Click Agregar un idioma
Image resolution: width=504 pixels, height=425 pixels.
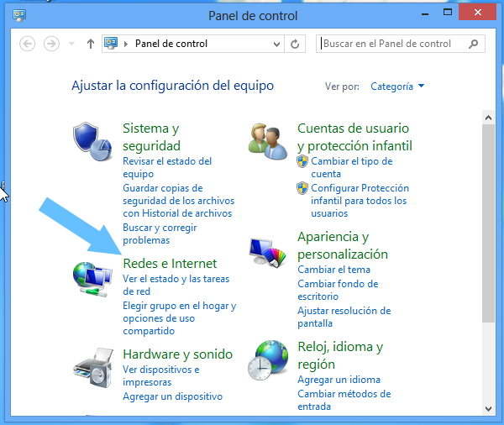(339, 380)
